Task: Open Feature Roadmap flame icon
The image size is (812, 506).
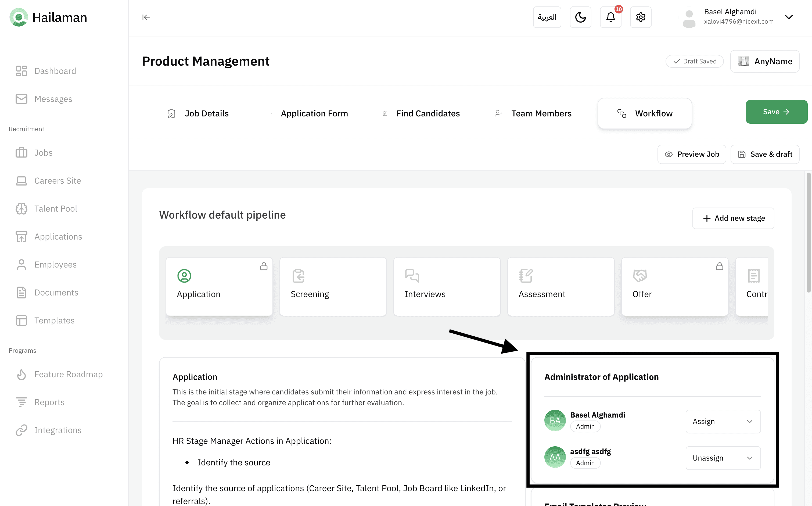Action: click(x=21, y=374)
